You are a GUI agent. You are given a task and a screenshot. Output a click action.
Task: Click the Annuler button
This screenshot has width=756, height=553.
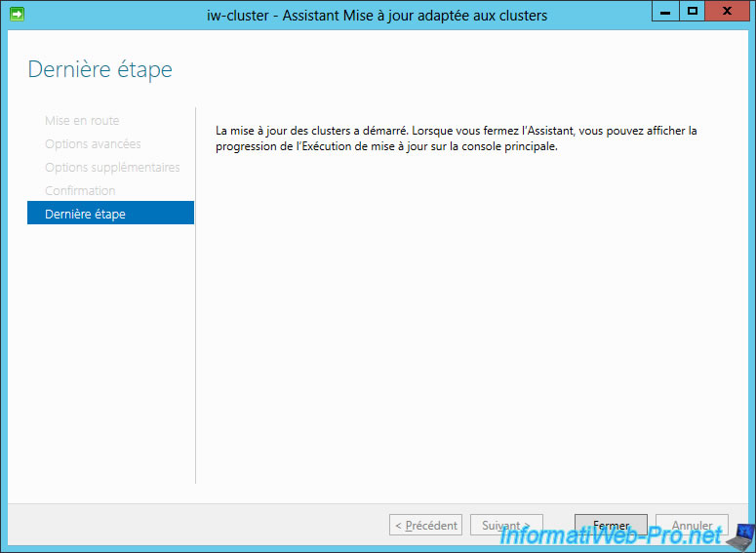[x=692, y=525]
